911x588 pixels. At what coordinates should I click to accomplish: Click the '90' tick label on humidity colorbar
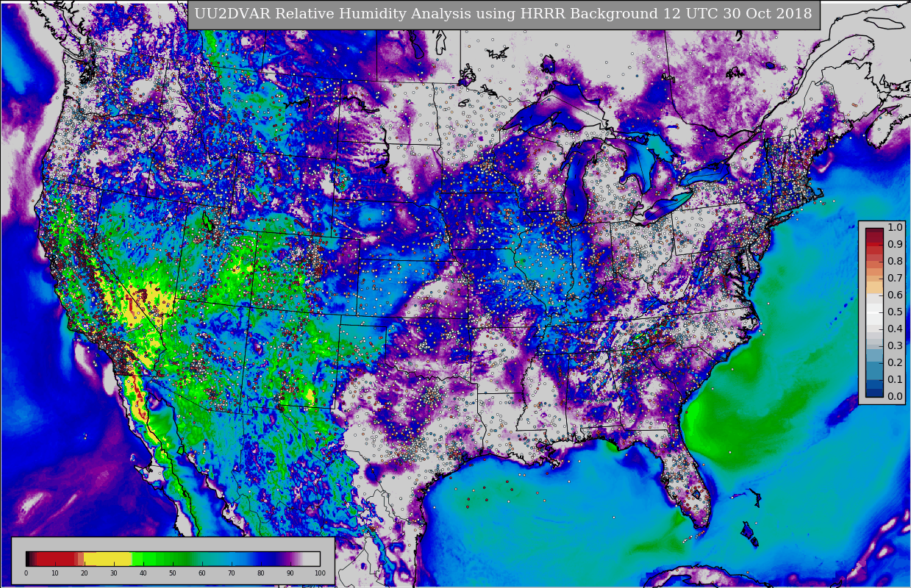pyautogui.click(x=290, y=573)
